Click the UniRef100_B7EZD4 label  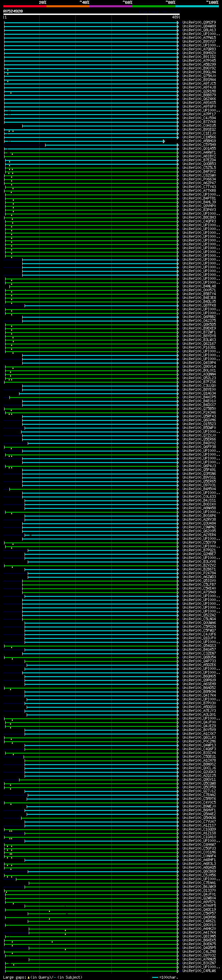pos(199,160)
